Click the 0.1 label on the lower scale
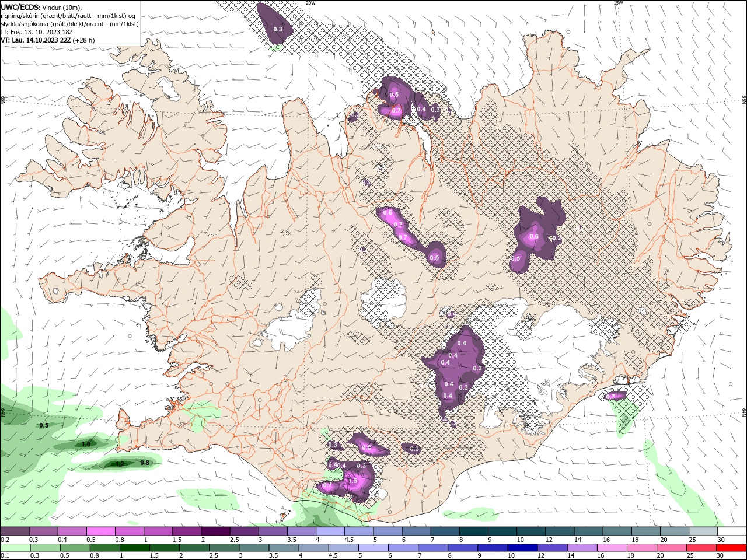This screenshot has width=747, height=560. 5,556
